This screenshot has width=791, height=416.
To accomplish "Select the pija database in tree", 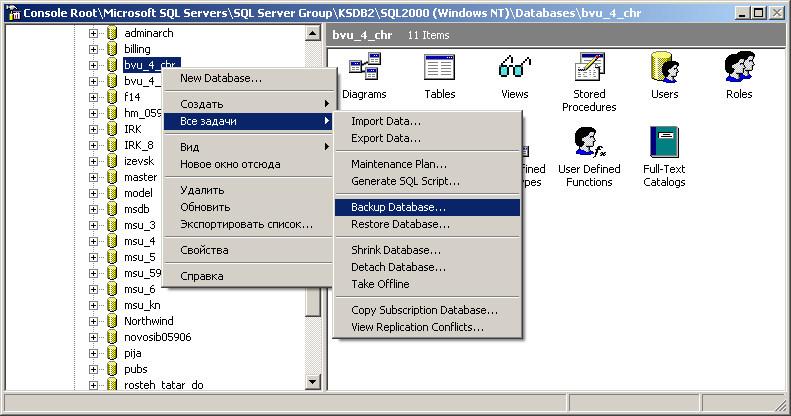I will pyautogui.click(x=133, y=353).
